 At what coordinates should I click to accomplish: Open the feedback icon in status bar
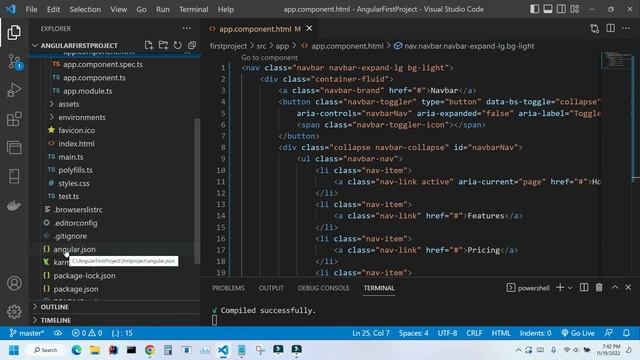[x=609, y=333]
